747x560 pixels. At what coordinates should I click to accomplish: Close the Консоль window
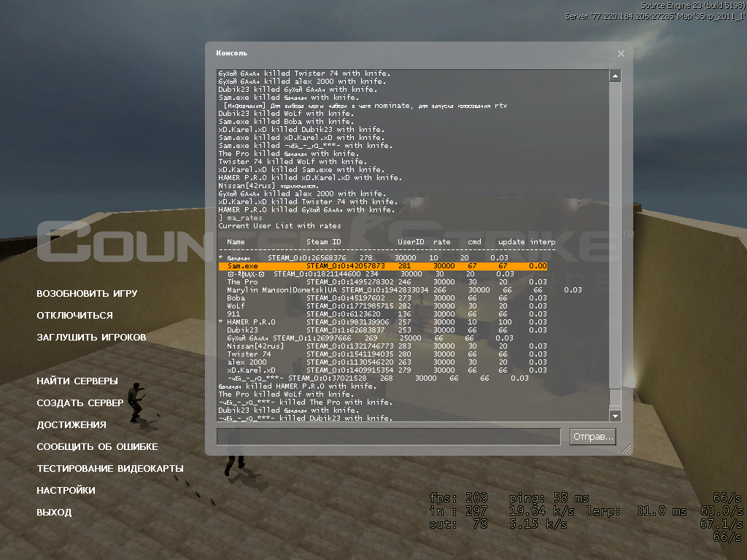621,54
